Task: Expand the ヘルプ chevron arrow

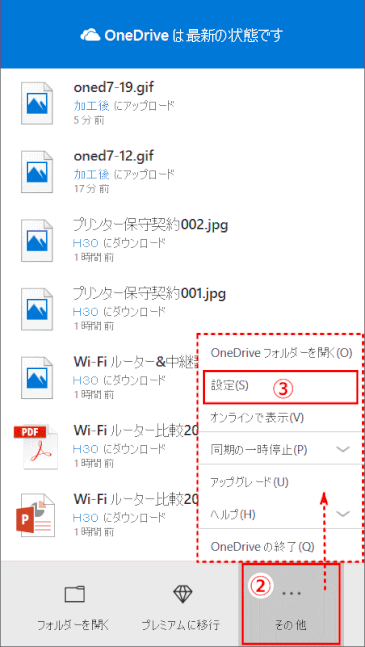Action: [343, 514]
